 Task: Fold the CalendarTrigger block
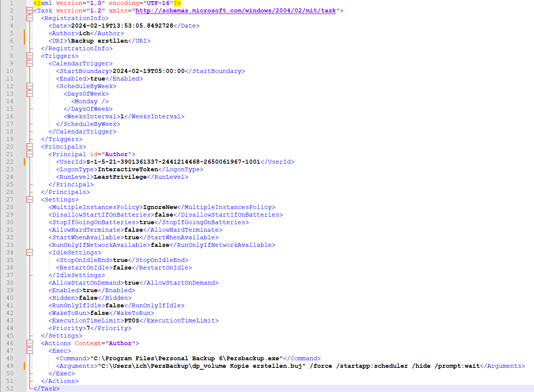(x=30, y=64)
